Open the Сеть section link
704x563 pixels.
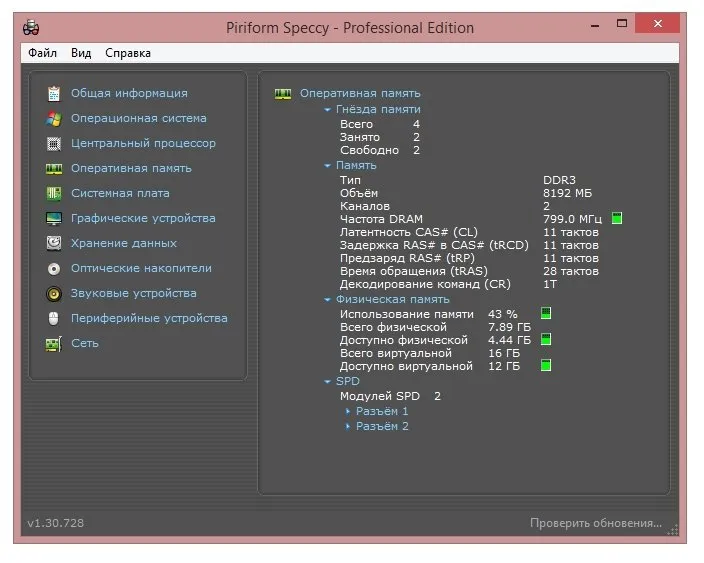[85, 343]
